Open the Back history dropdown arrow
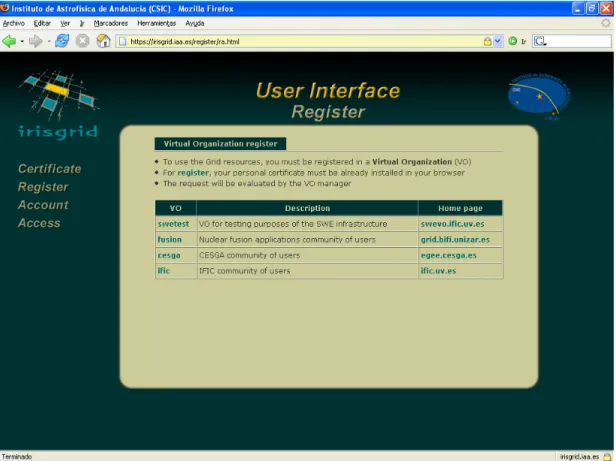 point(22,41)
